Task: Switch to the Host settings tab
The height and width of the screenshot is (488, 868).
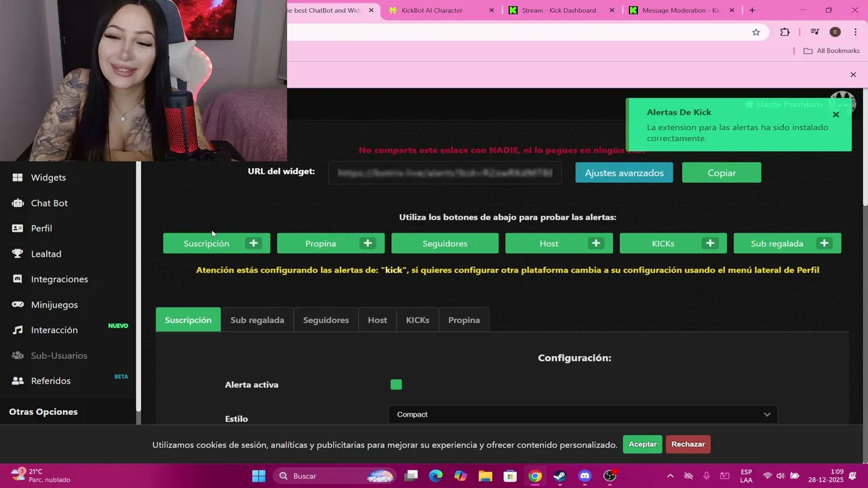Action: click(378, 320)
